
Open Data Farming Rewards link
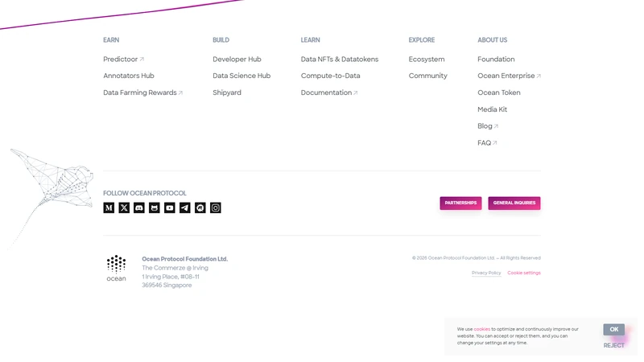tap(143, 93)
